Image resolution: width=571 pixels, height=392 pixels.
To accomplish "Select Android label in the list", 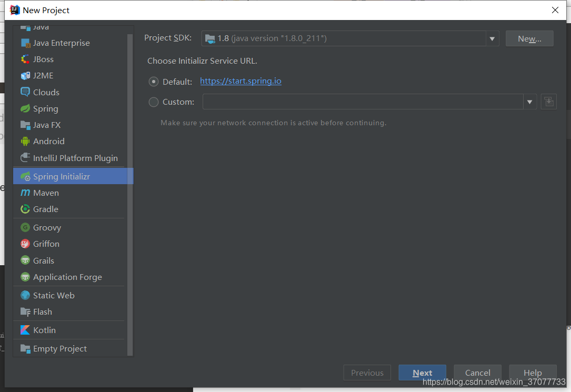I will pos(49,141).
